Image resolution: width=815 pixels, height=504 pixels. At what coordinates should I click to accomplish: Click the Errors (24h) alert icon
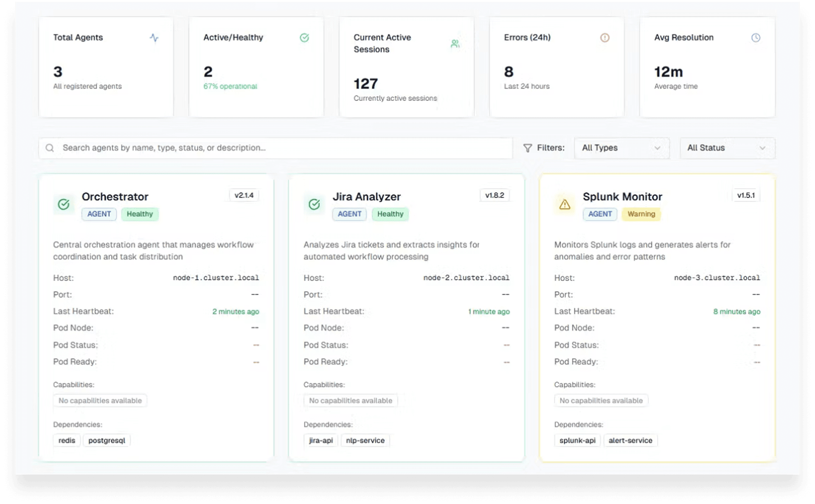605,38
